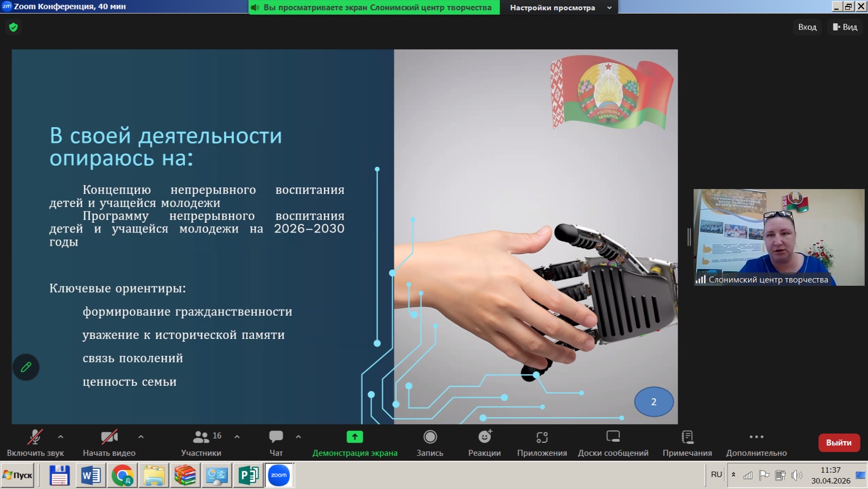Expand audio options arrow beside microphone
868x489 pixels.
(61, 436)
